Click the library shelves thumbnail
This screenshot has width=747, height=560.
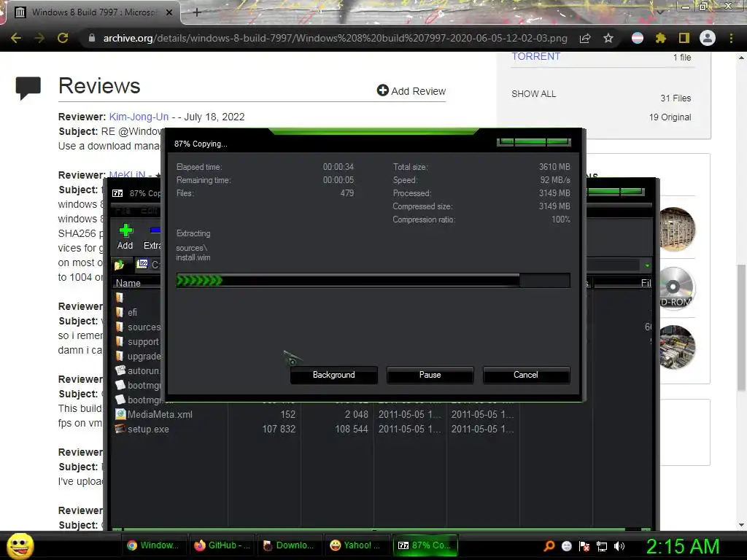tap(676, 229)
